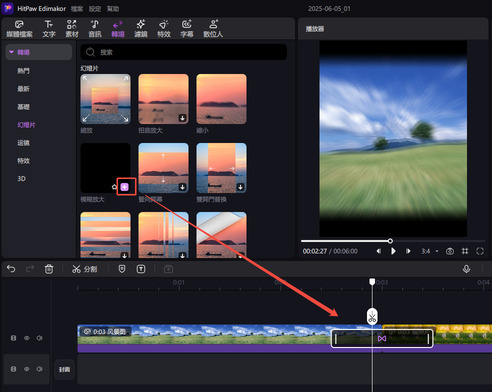Hide the top video track with eye icon
Screen dimensions: 492x392
(27, 338)
